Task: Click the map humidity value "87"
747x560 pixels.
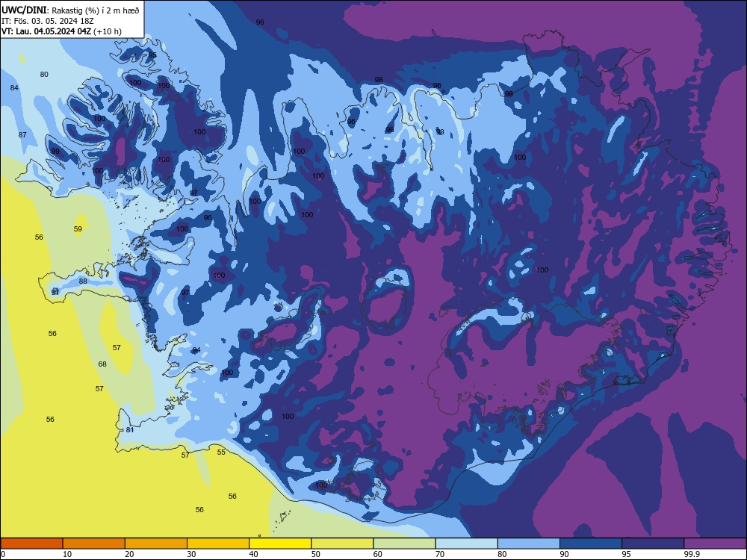Action: [x=22, y=134]
